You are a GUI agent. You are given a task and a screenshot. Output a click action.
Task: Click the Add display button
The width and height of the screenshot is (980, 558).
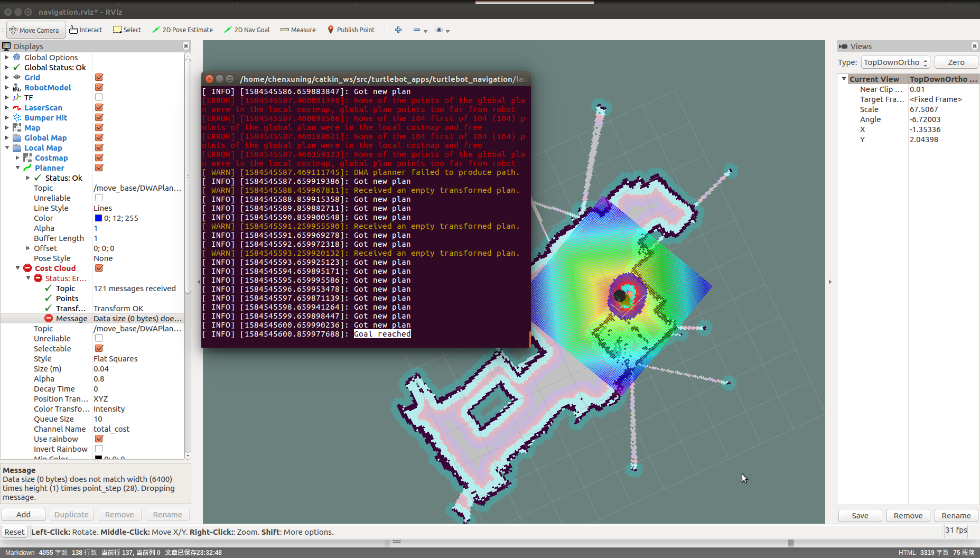(23, 515)
